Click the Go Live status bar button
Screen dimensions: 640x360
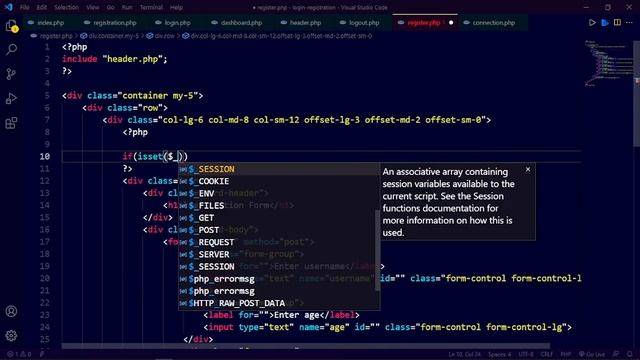[x=592, y=354]
